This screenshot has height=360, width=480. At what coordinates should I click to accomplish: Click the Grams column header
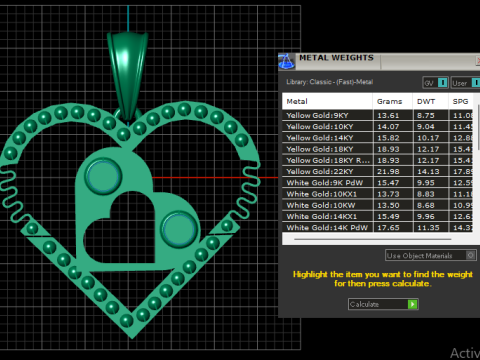[x=393, y=101]
